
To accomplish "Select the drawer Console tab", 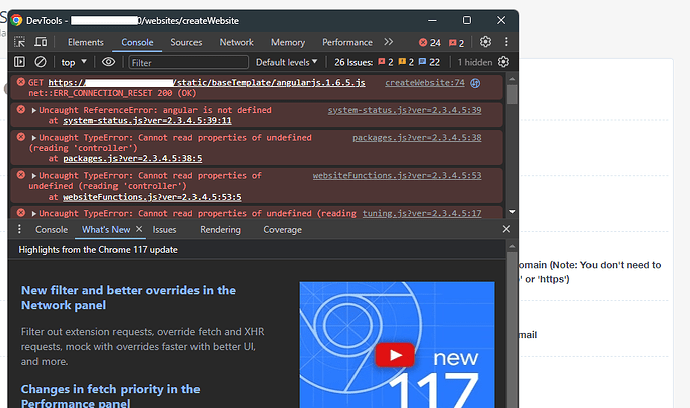I will (x=51, y=230).
